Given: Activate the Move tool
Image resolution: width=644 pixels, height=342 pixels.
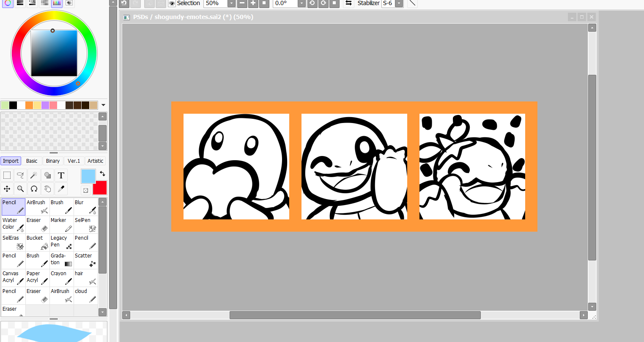Looking at the screenshot, I should [7, 189].
